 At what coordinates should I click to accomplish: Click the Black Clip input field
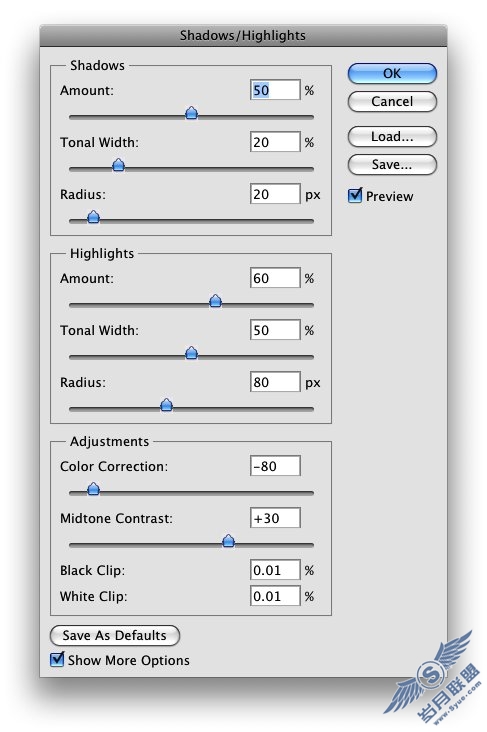point(275,570)
